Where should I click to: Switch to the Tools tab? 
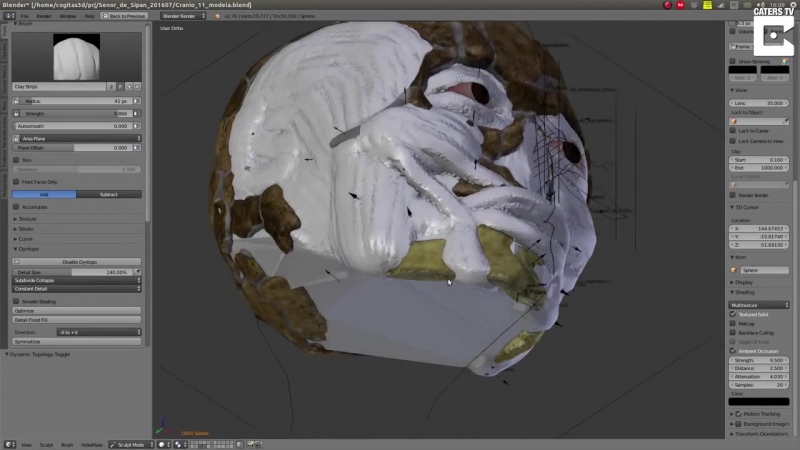tap(4, 32)
